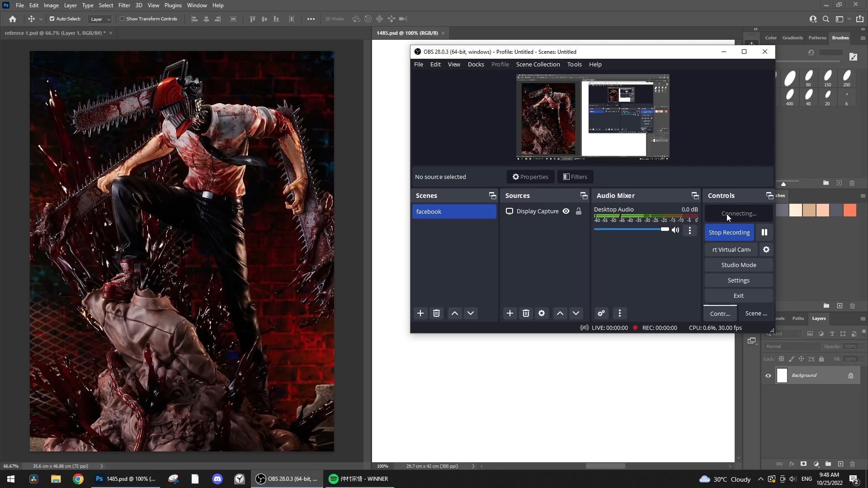The width and height of the screenshot is (868, 488).
Task: Toggle Auto-Select checkbox in Photoshop
Action: pos(52,19)
